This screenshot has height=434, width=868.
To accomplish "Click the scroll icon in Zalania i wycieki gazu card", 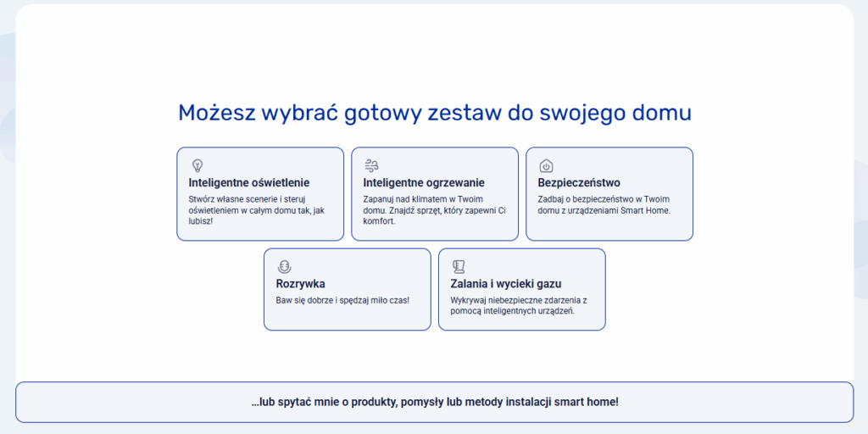I will click(458, 266).
